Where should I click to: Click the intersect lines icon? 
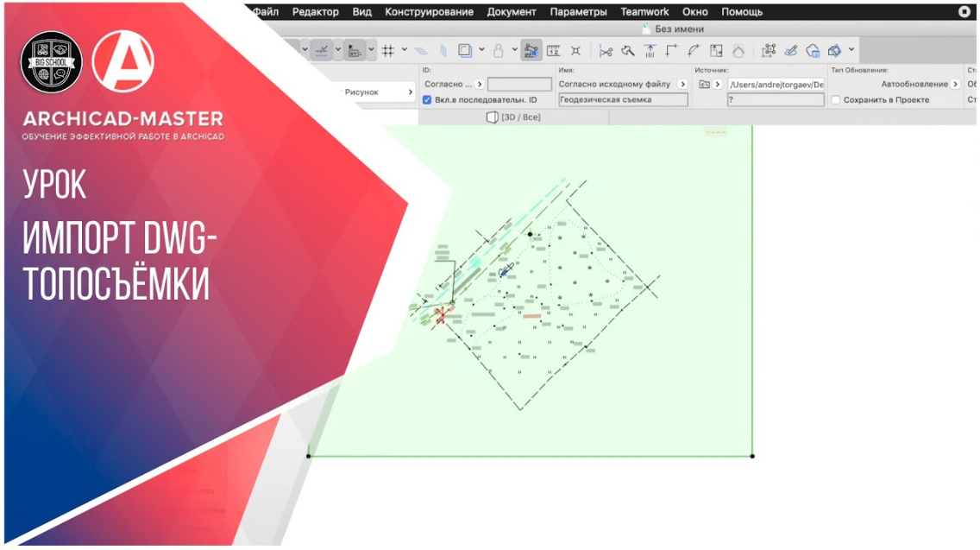[x=575, y=51]
